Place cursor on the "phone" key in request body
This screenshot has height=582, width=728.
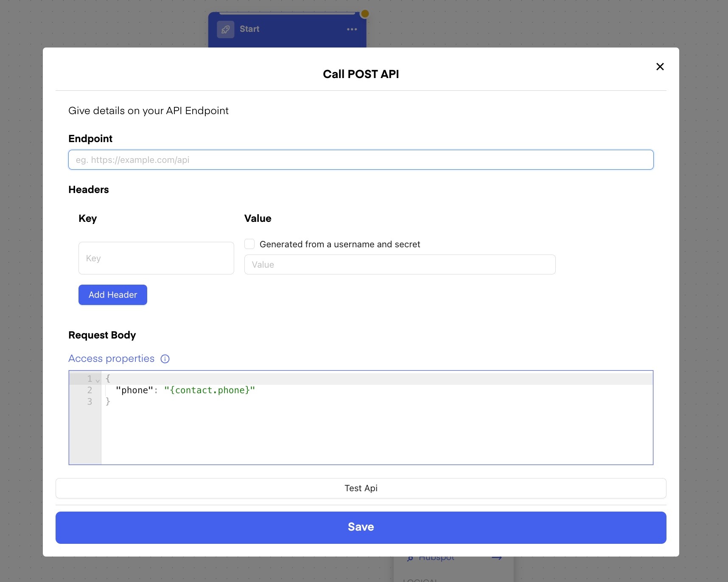(134, 390)
